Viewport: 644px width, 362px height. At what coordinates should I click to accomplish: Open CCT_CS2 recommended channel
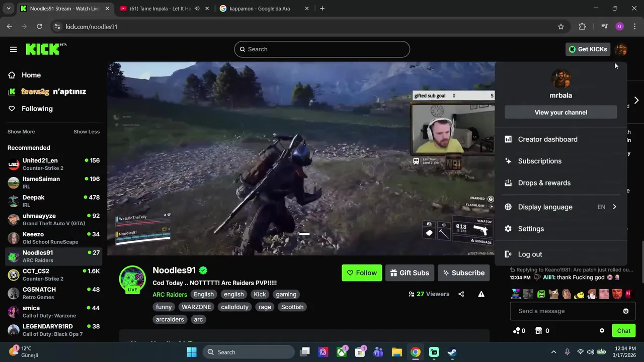tap(53, 275)
